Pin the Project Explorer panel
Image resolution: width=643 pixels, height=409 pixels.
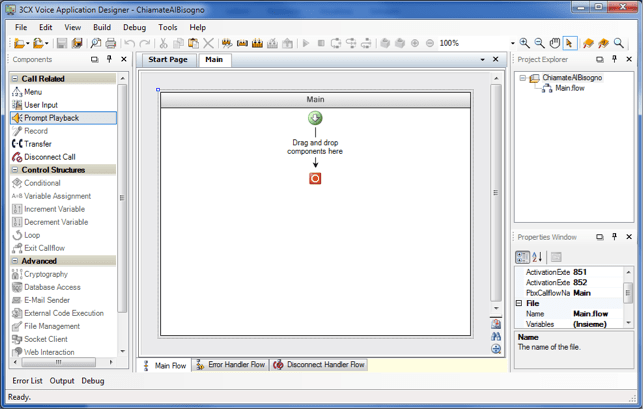coord(614,59)
